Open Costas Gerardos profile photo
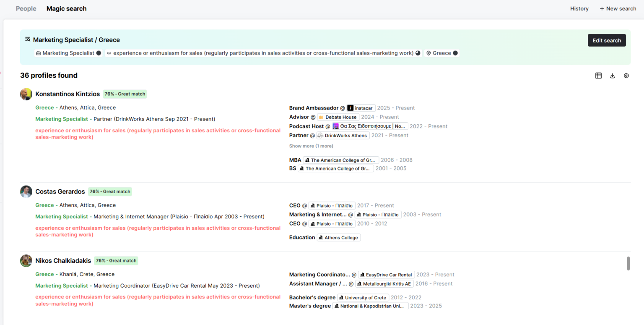The width and height of the screenshot is (644, 325). (x=26, y=191)
